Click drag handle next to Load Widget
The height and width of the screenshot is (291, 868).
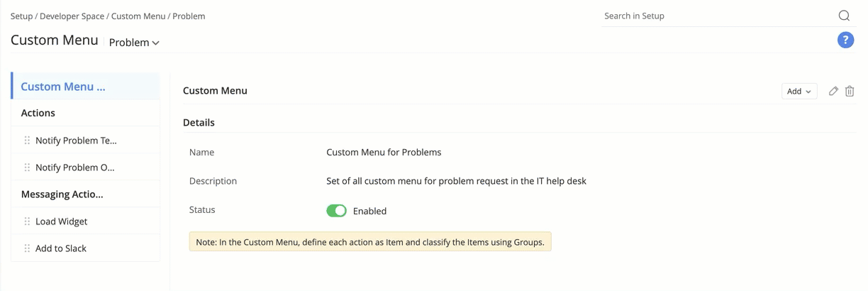tap(27, 221)
